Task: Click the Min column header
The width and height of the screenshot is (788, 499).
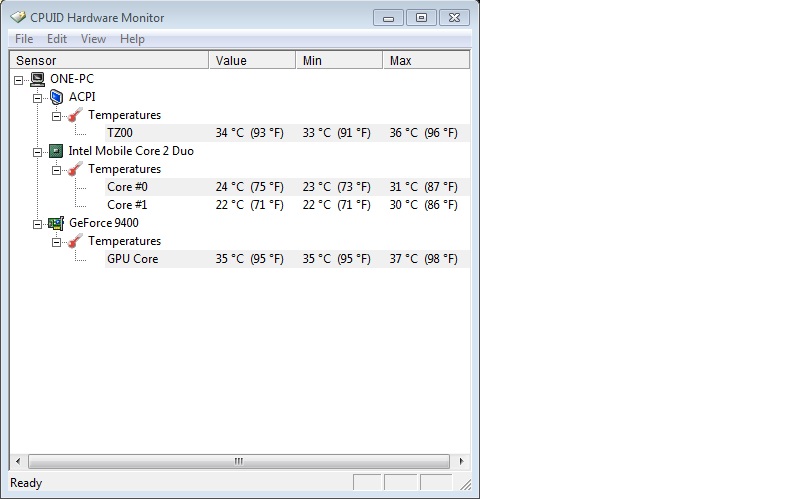Action: 339,60
